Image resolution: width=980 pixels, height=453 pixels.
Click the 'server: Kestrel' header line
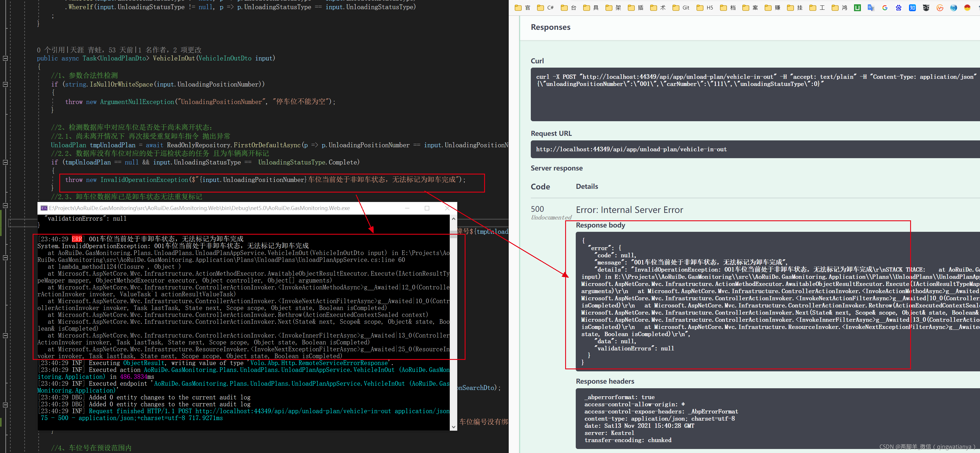[609, 433]
